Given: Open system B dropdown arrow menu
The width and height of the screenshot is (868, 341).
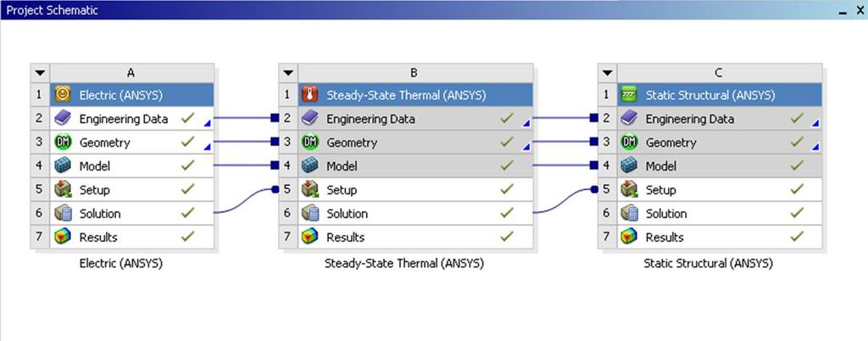Looking at the screenshot, I should [287, 72].
